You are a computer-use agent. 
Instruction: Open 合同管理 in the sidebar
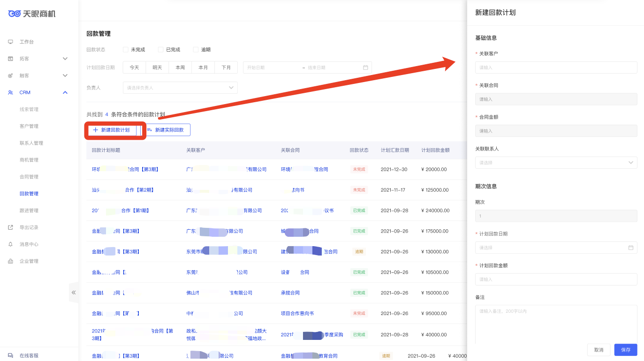[29, 177]
